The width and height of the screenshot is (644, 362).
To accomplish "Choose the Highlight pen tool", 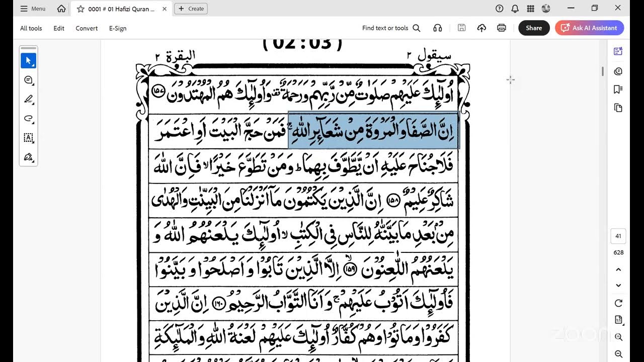I will [x=28, y=99].
